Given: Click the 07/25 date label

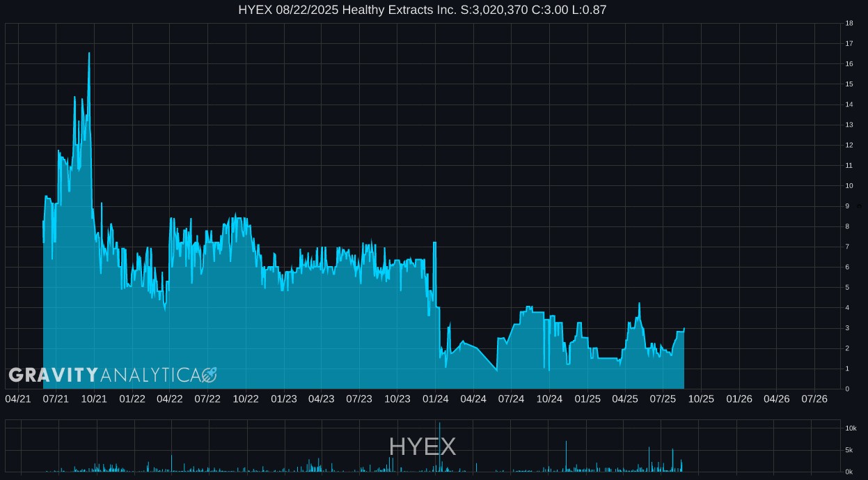Looking at the screenshot, I should pyautogui.click(x=663, y=398).
